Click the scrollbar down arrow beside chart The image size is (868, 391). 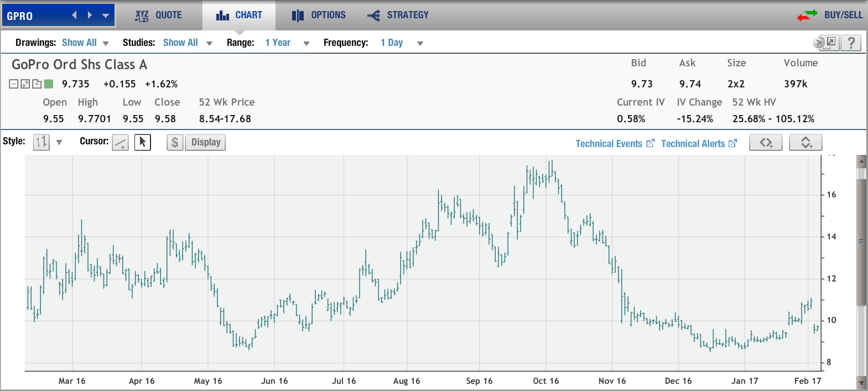pos(861,382)
